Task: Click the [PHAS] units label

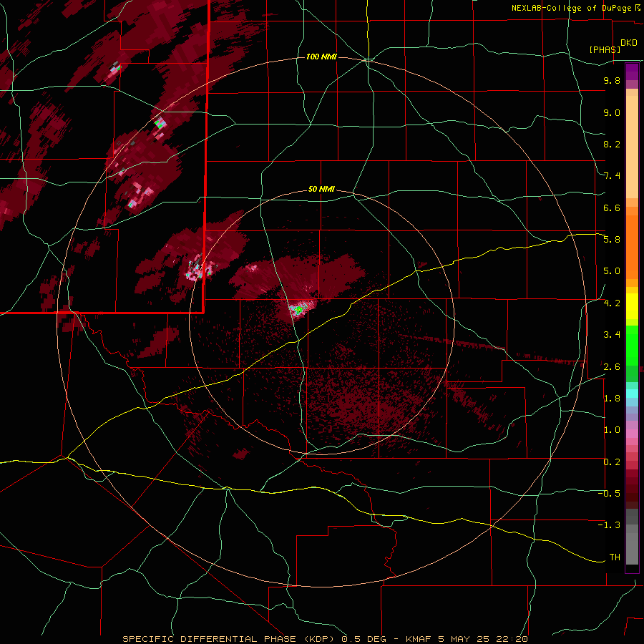Action: click(x=605, y=49)
